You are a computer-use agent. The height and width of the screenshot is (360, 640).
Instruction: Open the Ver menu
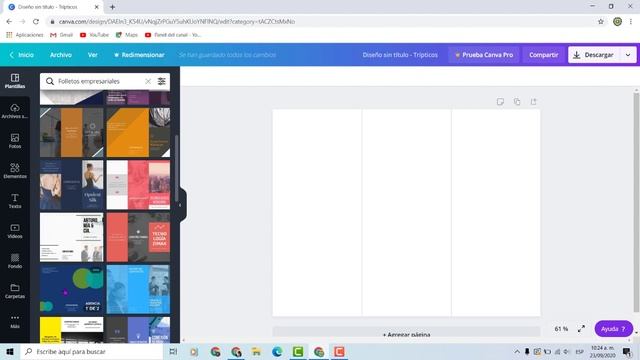[93, 55]
